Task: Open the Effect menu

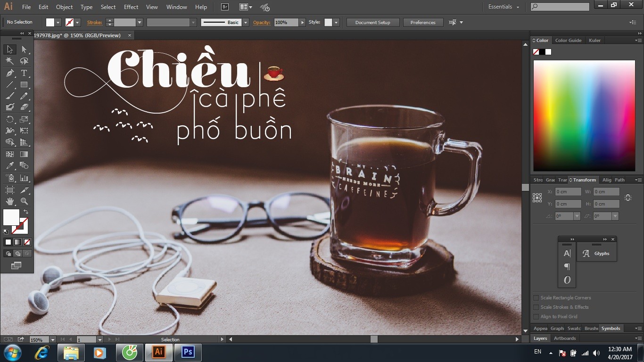Action: tap(131, 7)
